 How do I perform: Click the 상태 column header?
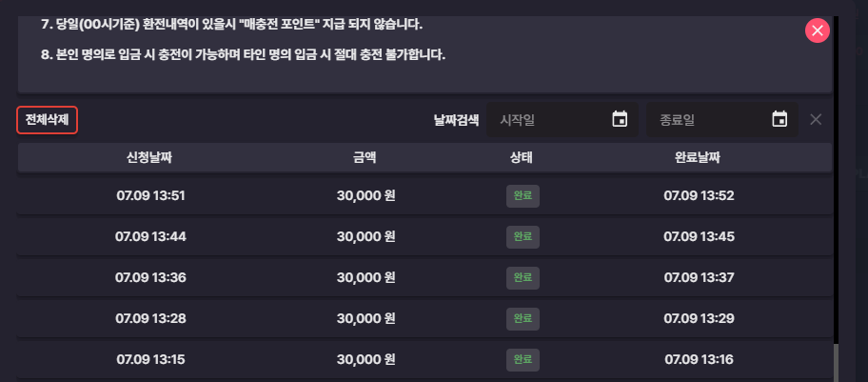522,157
